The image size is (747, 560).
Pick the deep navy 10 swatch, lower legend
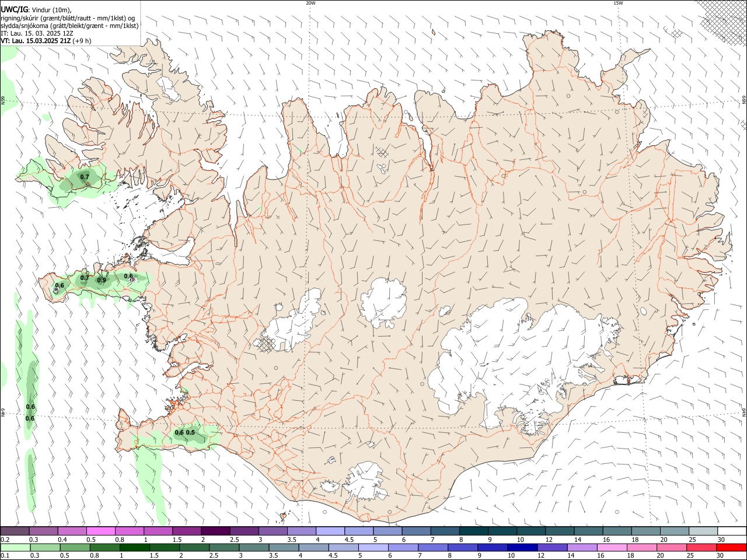click(x=522, y=547)
